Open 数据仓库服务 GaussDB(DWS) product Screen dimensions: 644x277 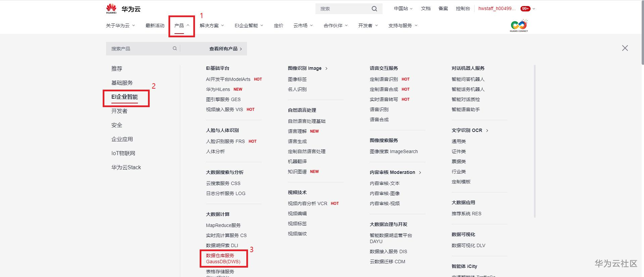coord(223,259)
